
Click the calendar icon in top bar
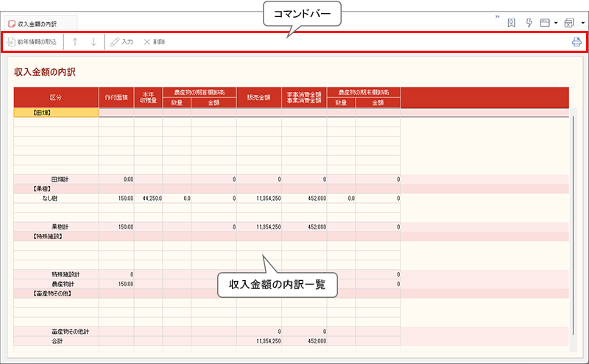(x=569, y=23)
